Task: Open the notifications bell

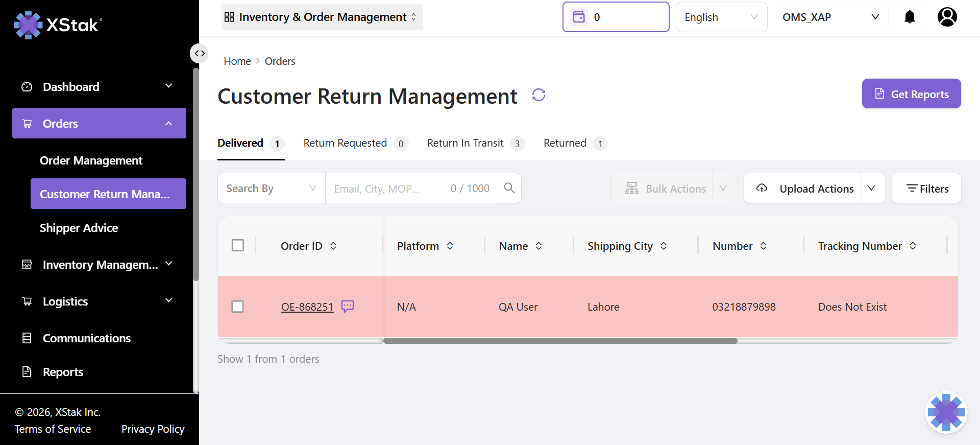Action: (x=910, y=17)
